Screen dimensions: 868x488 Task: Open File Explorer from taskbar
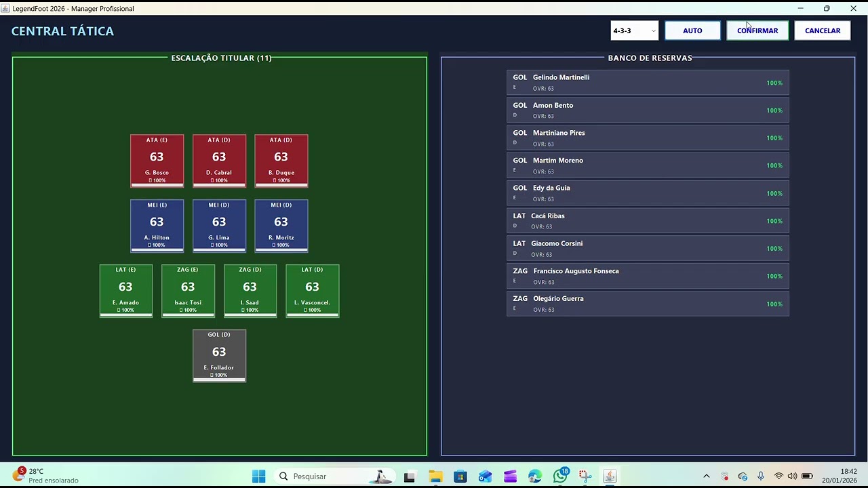pos(435,476)
